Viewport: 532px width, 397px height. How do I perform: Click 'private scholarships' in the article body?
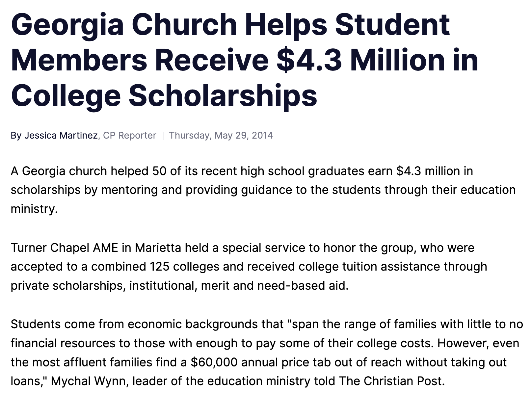pyautogui.click(x=68, y=285)
